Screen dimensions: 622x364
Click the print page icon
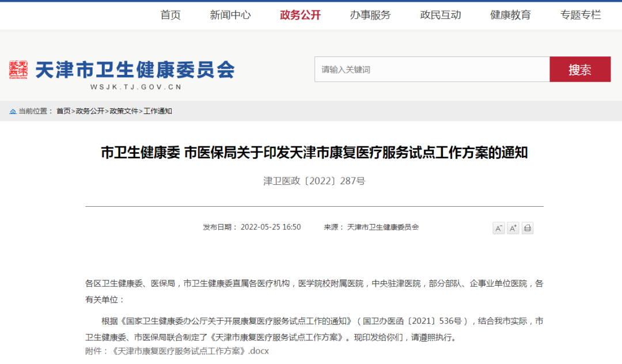click(527, 228)
